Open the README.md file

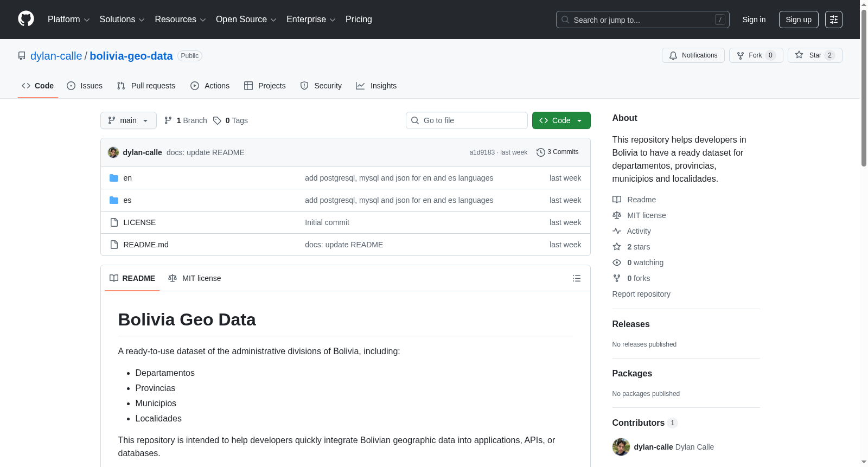tap(146, 245)
